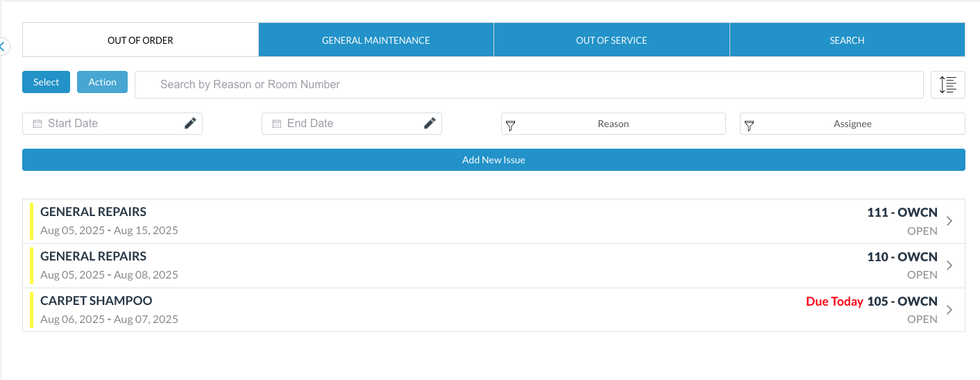
Task: Click the End Date calendar icon
Action: click(276, 124)
